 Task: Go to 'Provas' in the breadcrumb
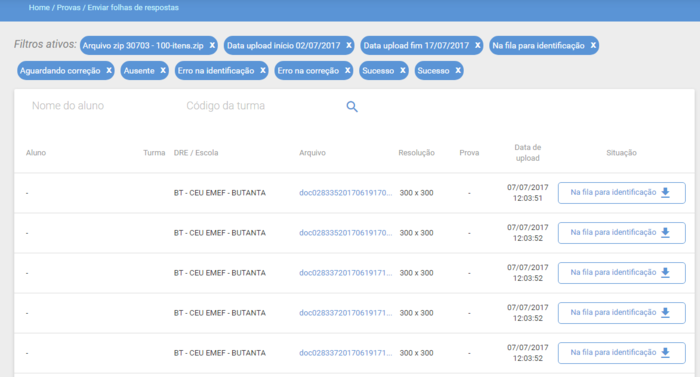click(x=68, y=8)
